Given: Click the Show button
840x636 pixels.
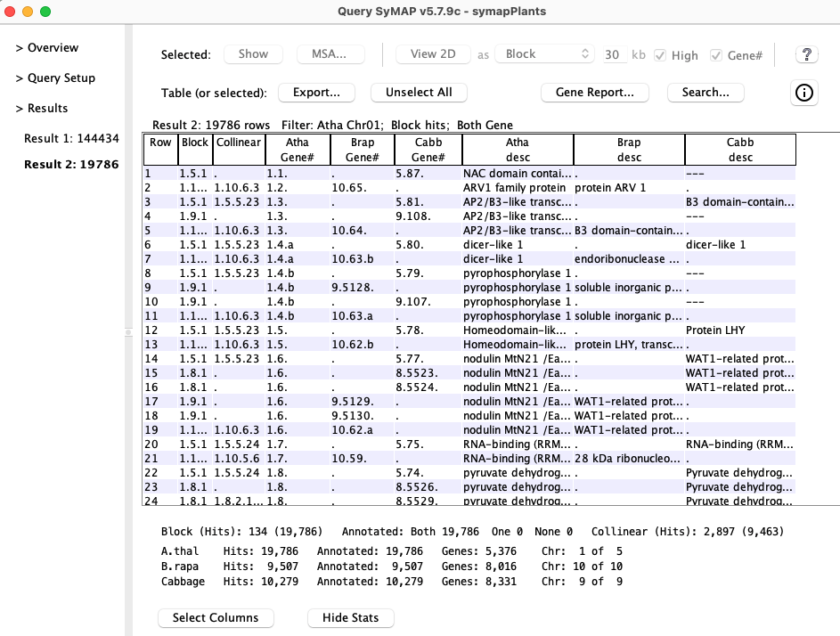Looking at the screenshot, I should coord(253,54).
